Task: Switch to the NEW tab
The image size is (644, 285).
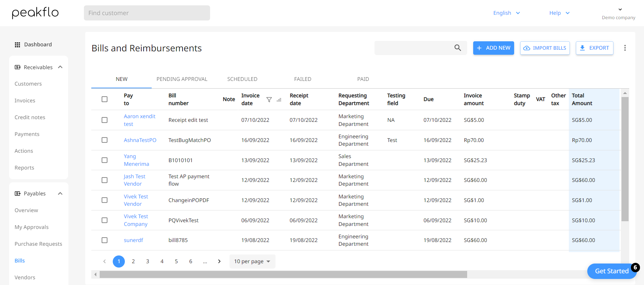Action: [x=121, y=79]
